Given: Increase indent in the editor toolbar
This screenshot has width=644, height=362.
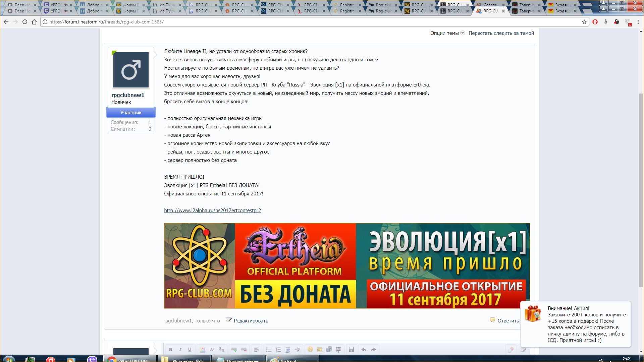Looking at the screenshot, I should pos(298,350).
